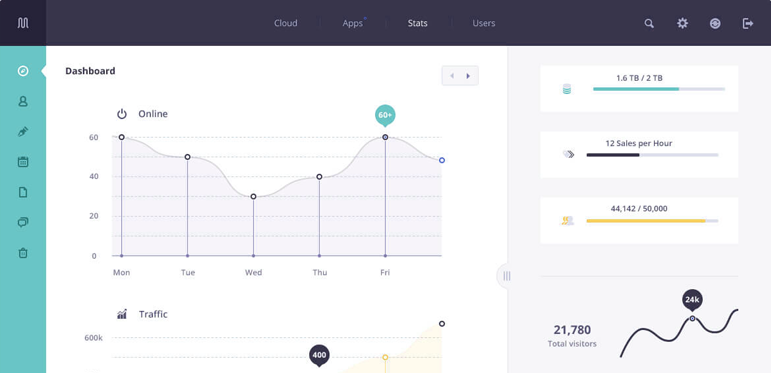771x373 pixels.
Task: Switch to the Cloud tab
Action: (286, 23)
